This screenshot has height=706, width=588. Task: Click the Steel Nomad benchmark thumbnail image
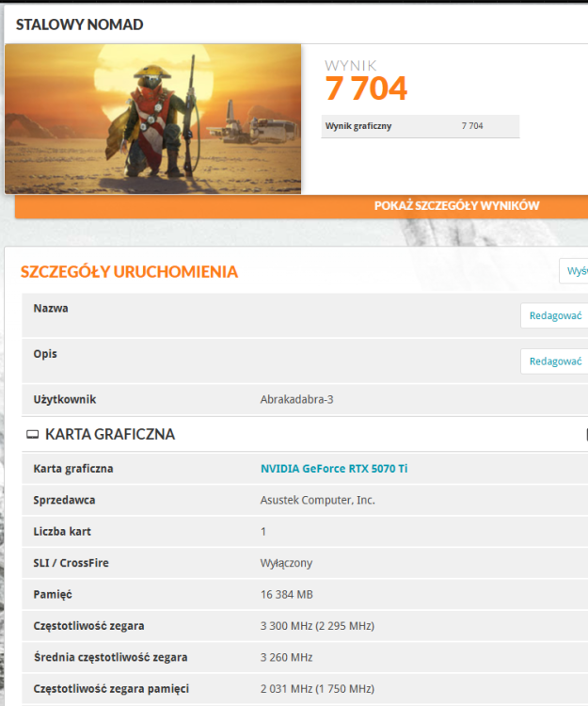click(153, 119)
